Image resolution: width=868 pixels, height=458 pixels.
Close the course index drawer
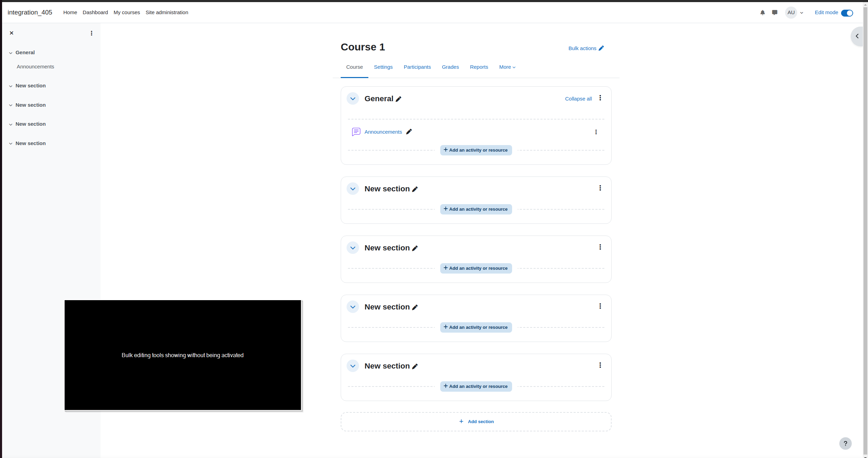(11, 33)
